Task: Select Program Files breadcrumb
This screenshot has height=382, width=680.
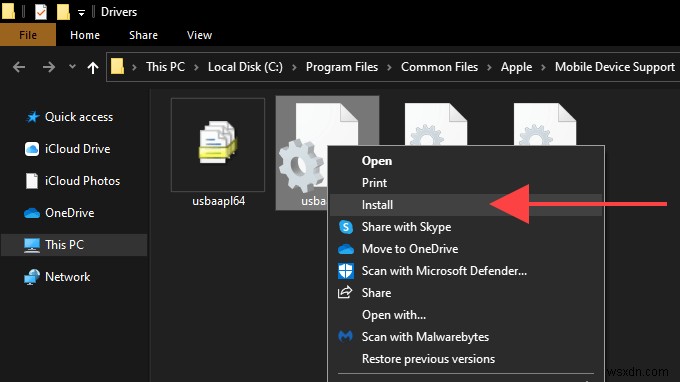Action: [342, 67]
